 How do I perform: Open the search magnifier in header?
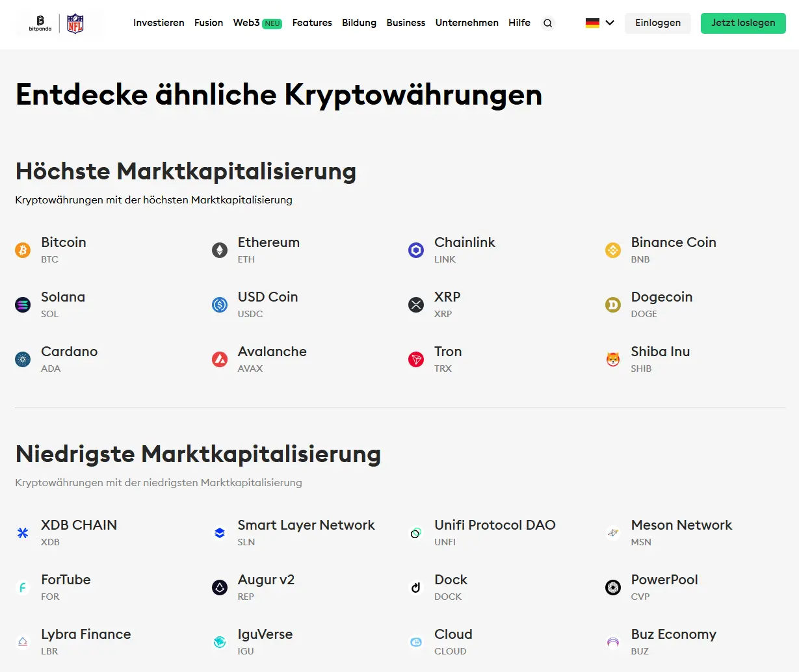point(548,23)
